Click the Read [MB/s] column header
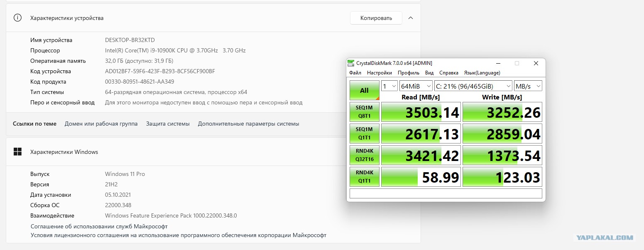Viewport: 644px width, 250px height. tap(421, 97)
